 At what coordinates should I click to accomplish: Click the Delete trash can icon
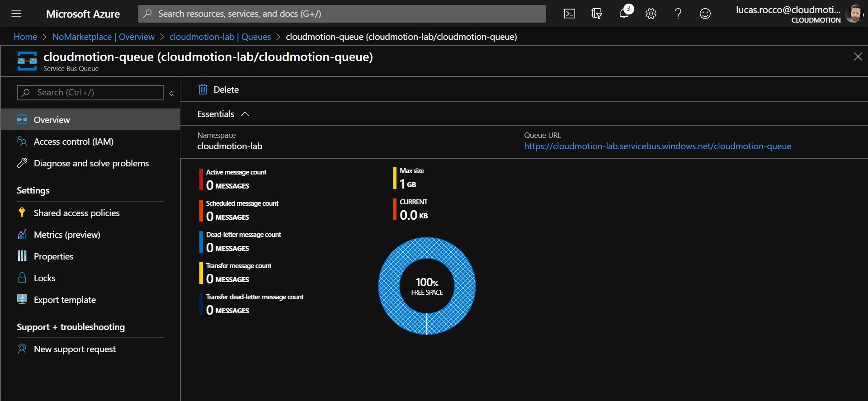pos(203,89)
